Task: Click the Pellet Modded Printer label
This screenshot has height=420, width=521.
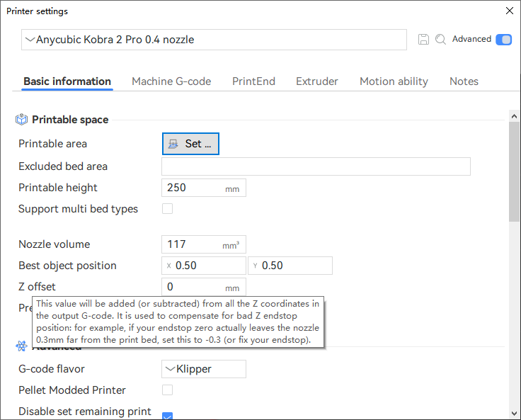Action: [72, 390]
